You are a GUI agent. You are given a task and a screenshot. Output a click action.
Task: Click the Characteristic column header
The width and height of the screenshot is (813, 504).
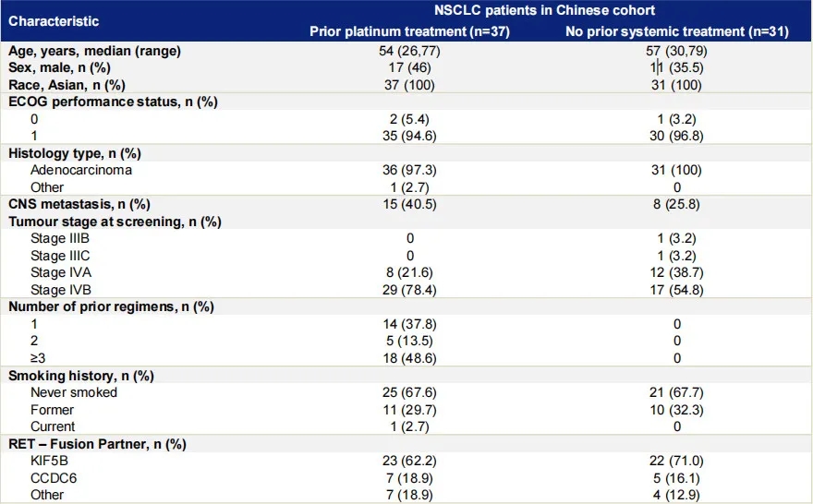[54, 19]
